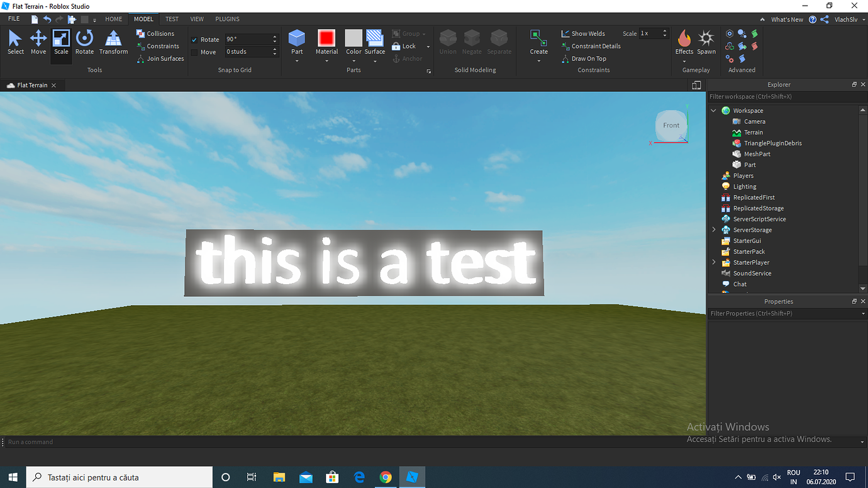Screen dimensions: 868x488
Task: Disable the Rotate snap checkbox
Action: pyautogui.click(x=194, y=39)
